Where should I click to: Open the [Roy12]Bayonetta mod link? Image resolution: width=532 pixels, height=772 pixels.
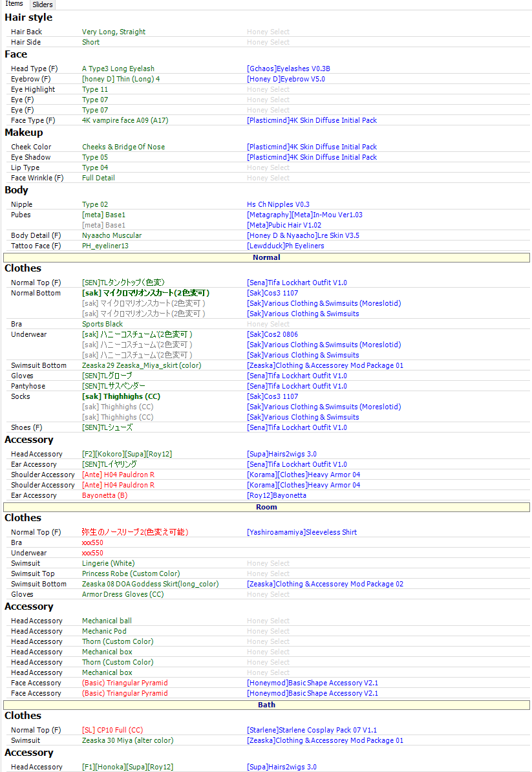coord(277,496)
